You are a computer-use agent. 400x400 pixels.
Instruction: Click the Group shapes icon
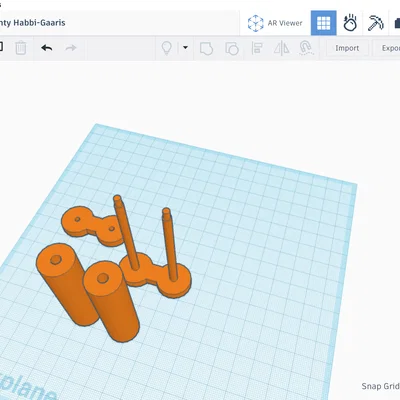[x=206, y=48]
